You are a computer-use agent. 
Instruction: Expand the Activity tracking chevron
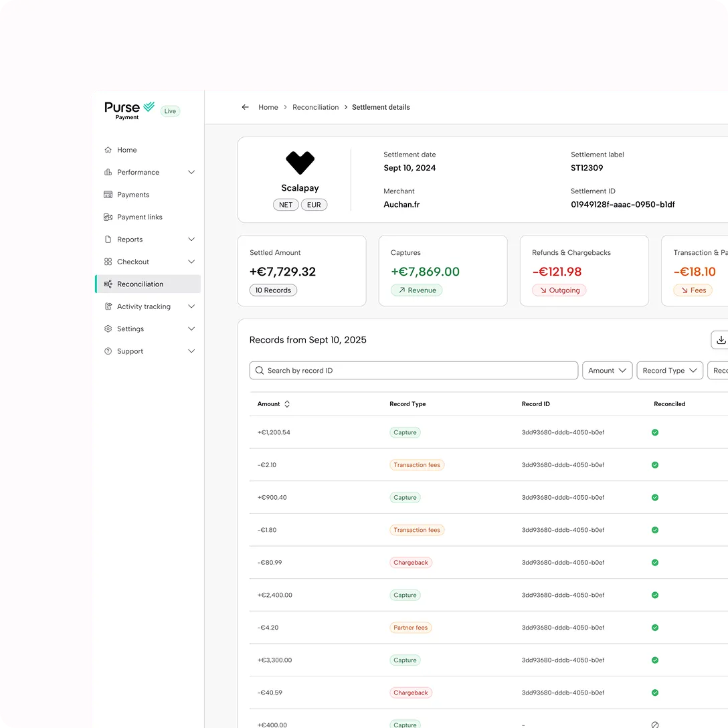tap(191, 306)
